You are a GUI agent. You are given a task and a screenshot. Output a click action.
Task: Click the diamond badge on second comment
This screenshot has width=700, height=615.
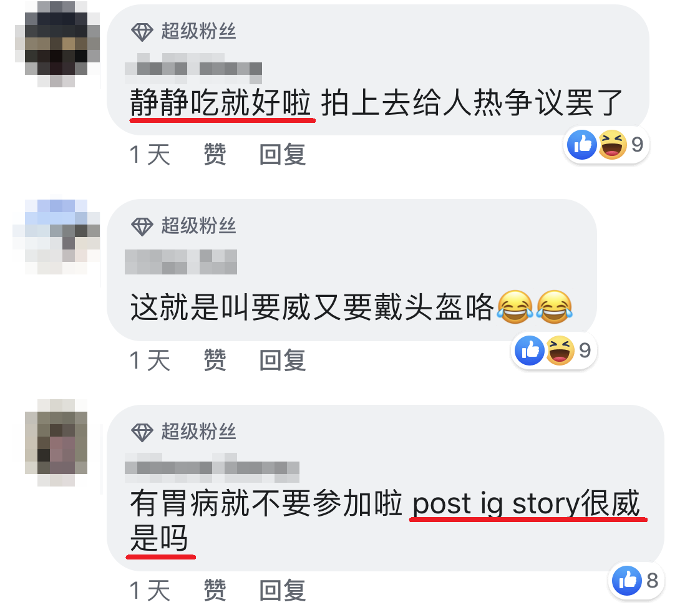pos(142,226)
